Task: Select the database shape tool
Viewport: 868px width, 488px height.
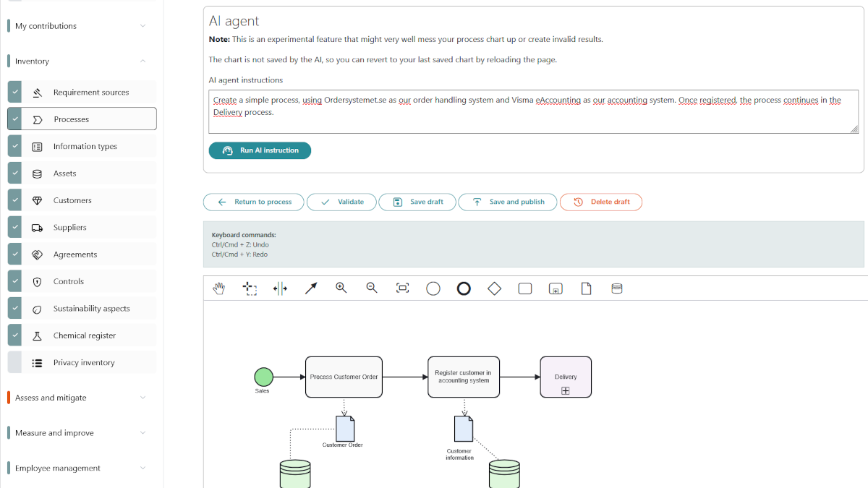Action: (616, 288)
